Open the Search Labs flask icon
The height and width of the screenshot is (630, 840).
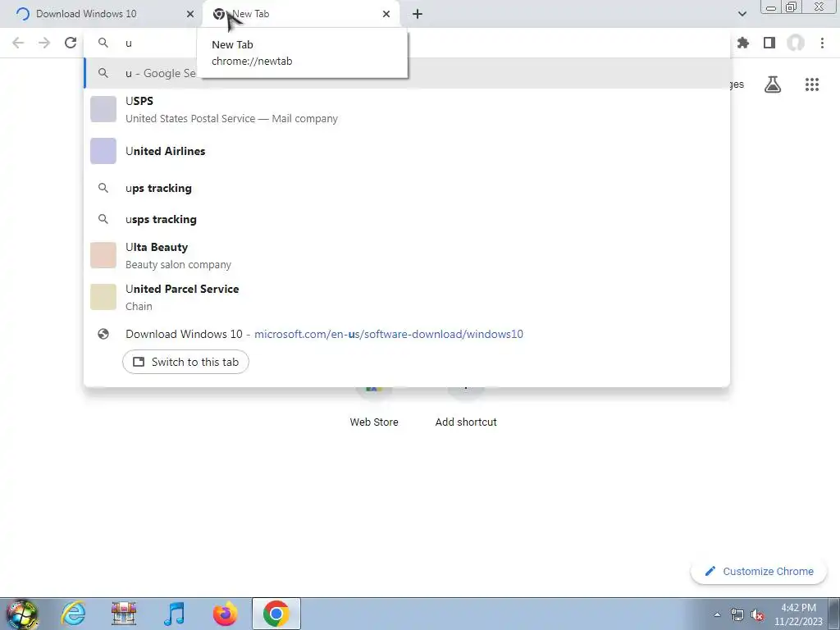tap(773, 84)
